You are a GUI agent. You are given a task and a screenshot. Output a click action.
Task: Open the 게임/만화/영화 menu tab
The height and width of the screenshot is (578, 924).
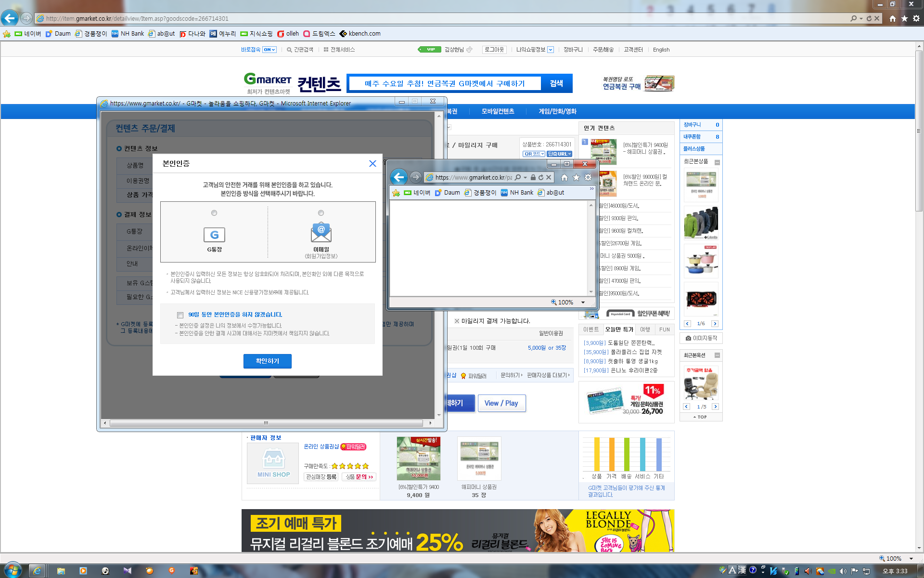click(x=557, y=111)
